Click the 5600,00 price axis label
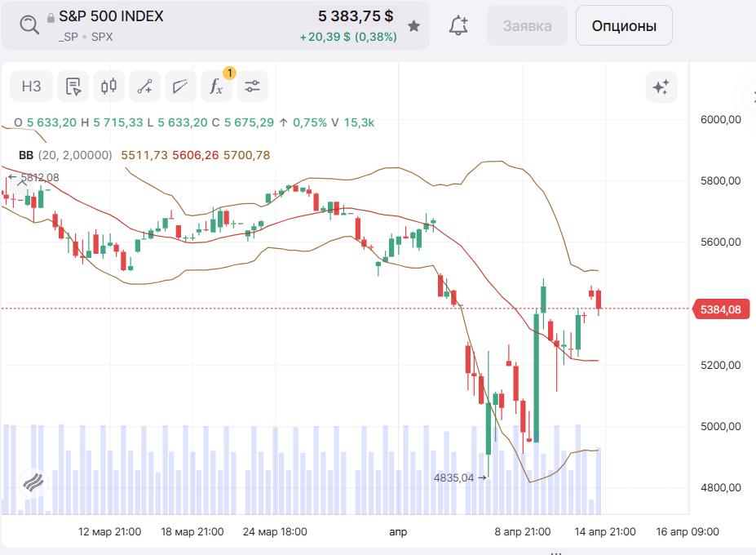This screenshot has width=756, height=555. pyautogui.click(x=721, y=242)
